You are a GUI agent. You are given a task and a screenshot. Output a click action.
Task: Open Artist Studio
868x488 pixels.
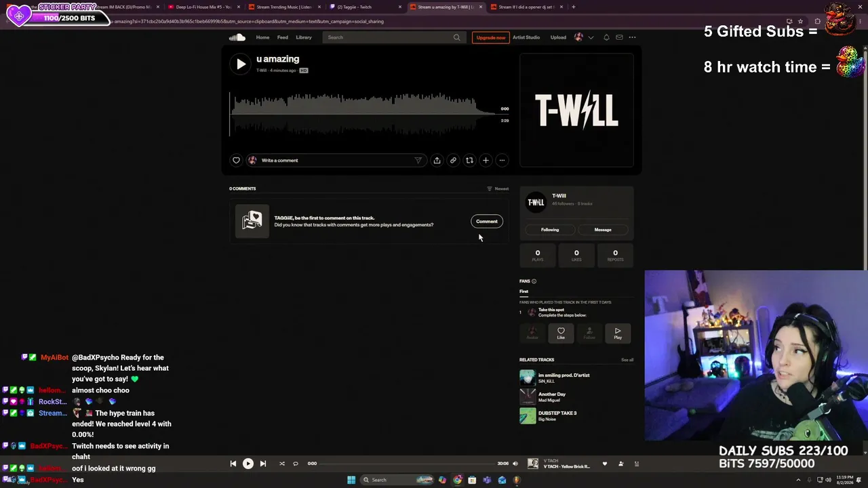point(526,37)
